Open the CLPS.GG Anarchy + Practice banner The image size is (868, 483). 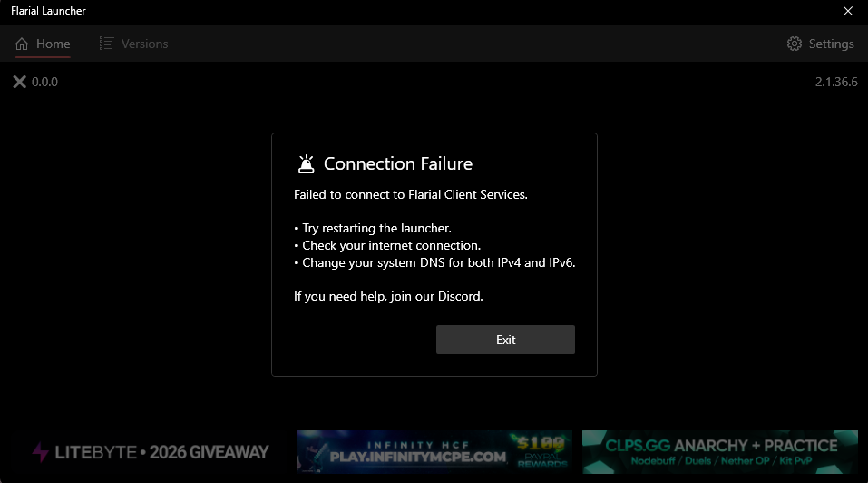click(719, 451)
